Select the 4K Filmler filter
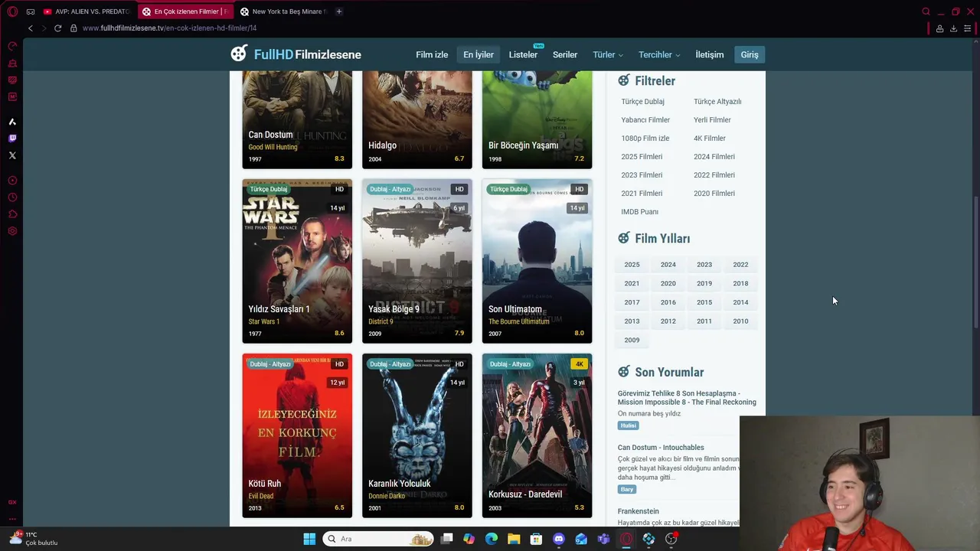This screenshot has width=980, height=551. (x=710, y=138)
